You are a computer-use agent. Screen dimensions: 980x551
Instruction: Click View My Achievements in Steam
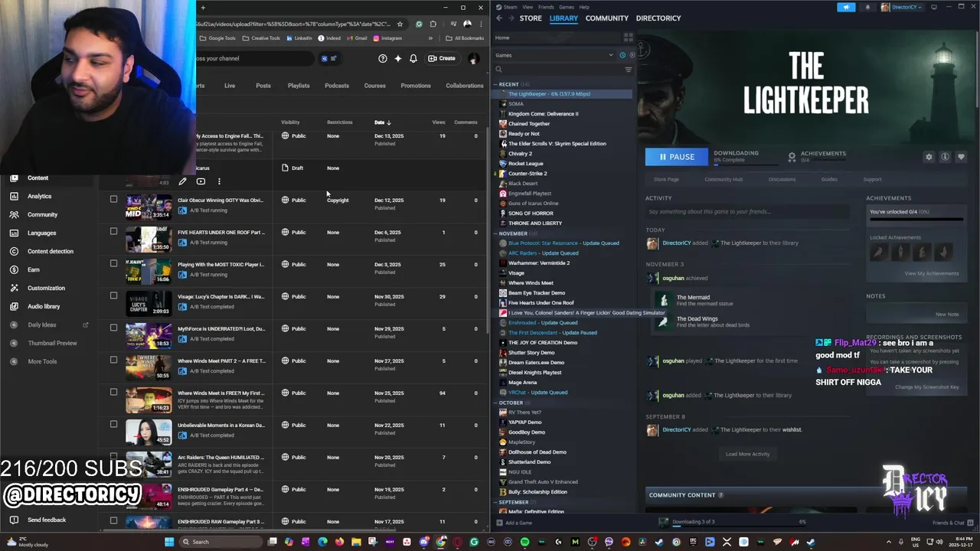931,273
